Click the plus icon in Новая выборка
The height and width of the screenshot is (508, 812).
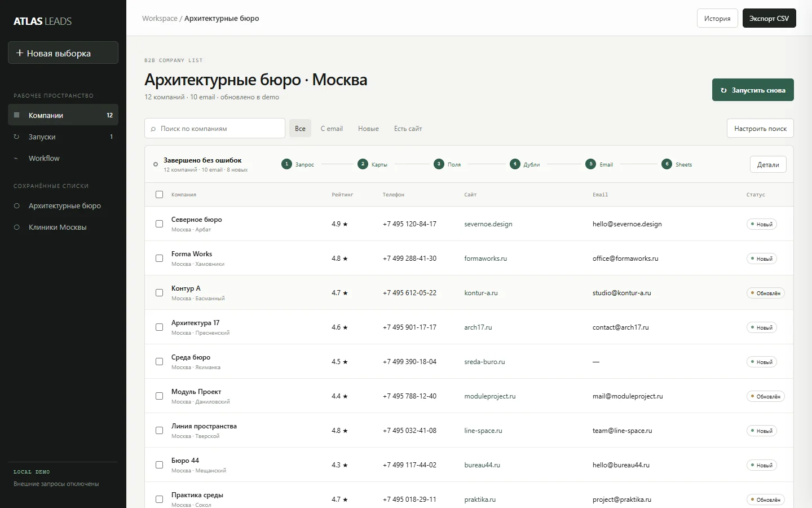coord(20,53)
